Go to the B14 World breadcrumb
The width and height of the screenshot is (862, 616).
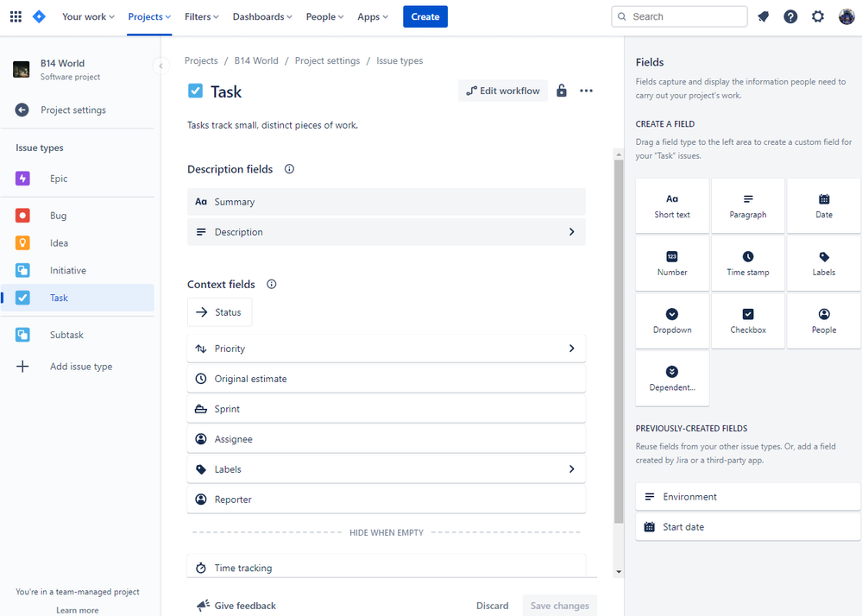[x=256, y=60]
